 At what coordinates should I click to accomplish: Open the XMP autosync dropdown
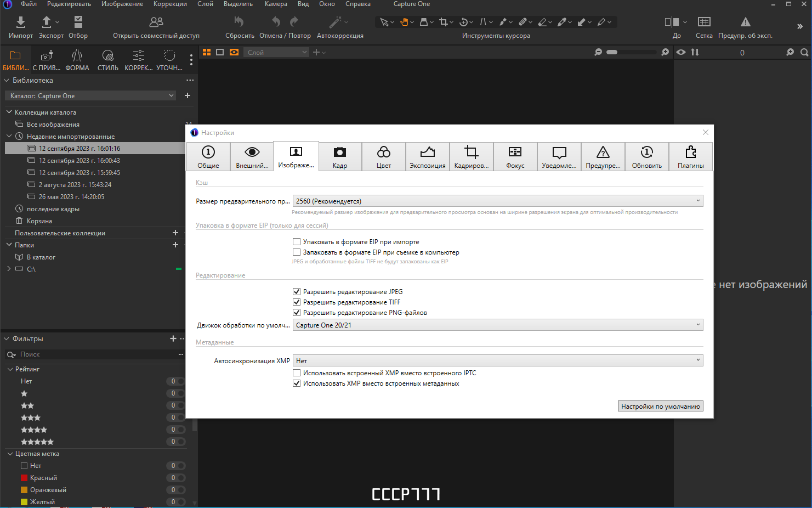click(498, 361)
